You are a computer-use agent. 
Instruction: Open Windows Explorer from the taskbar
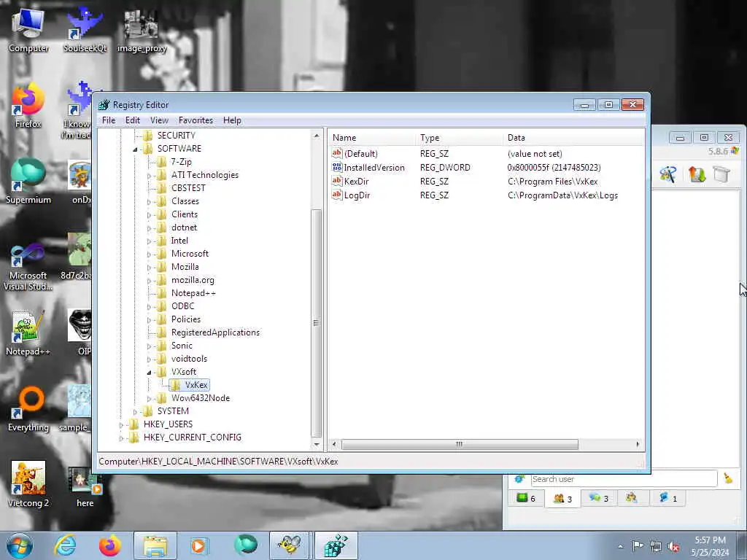[x=155, y=545]
